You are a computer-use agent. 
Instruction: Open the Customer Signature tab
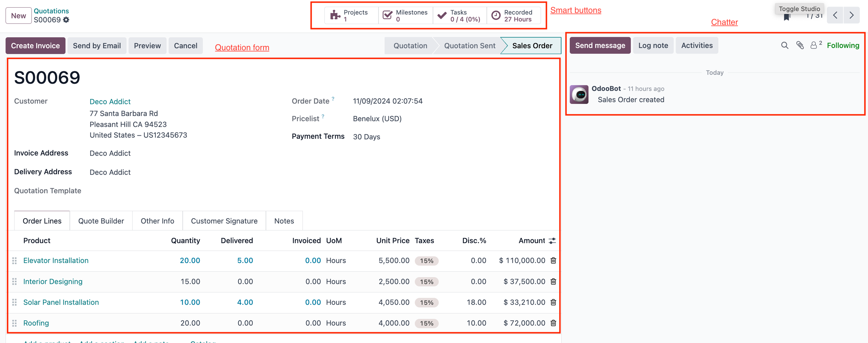coord(224,221)
